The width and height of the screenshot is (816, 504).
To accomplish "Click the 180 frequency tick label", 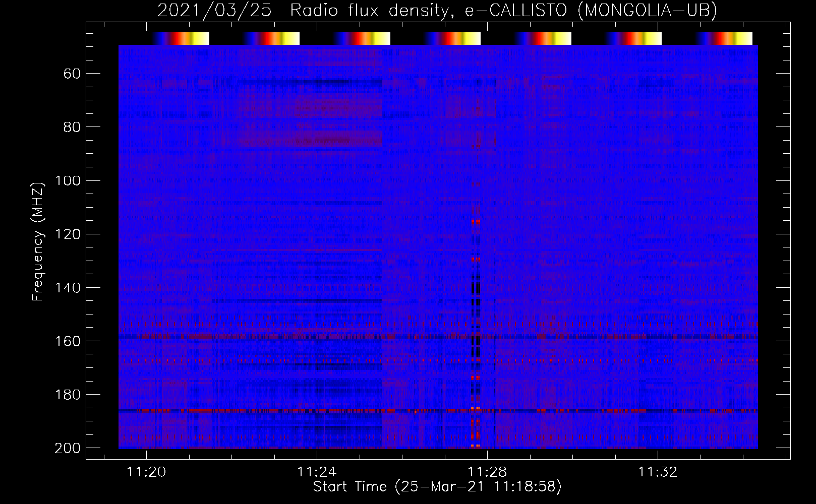I will 68,394.
